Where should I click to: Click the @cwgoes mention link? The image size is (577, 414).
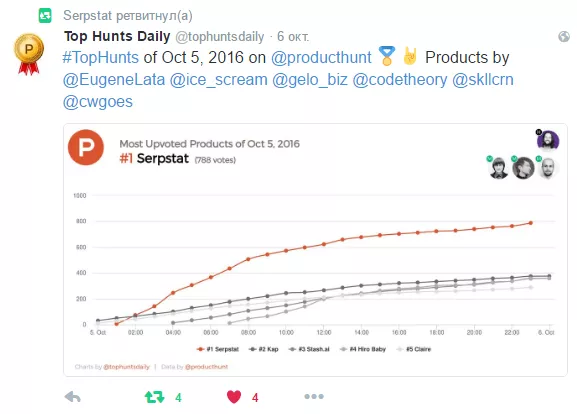tap(98, 102)
